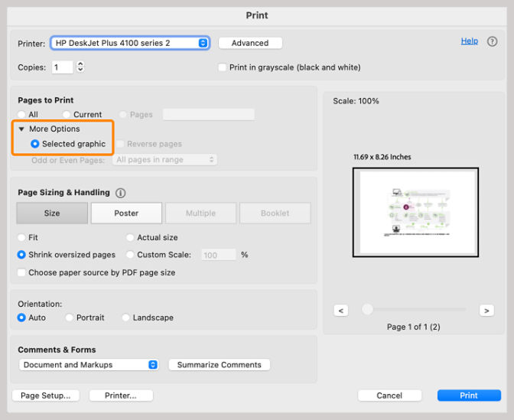Viewport: 514px width, 420px height.
Task: Collapse the More Options disclosure triangle
Action: tap(22, 129)
